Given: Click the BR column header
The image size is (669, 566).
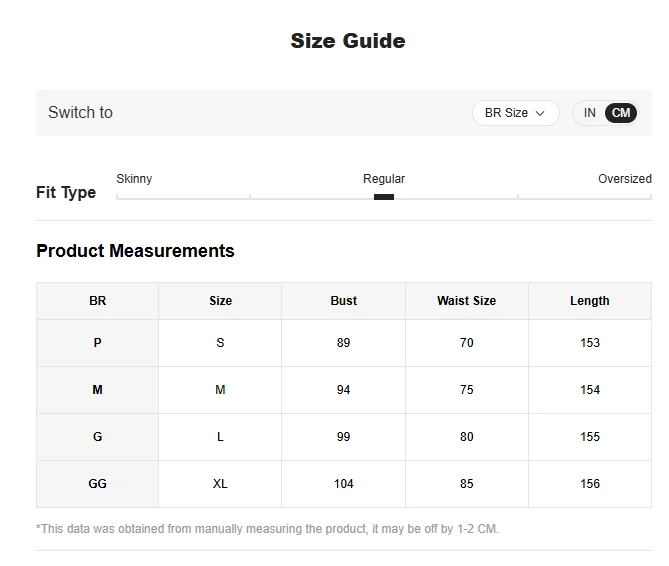Looking at the screenshot, I should 97,301.
